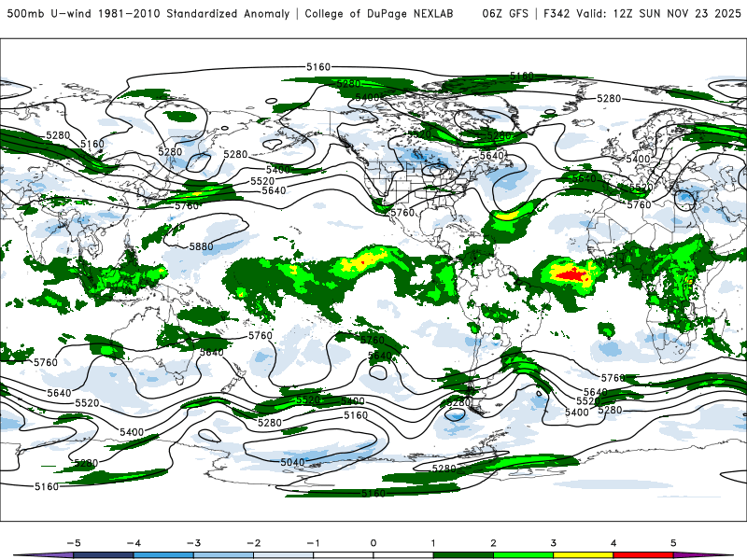This screenshot has width=747, height=560.
Task: Click the white -1 to 0 colorbar segment
Action: pos(344,555)
